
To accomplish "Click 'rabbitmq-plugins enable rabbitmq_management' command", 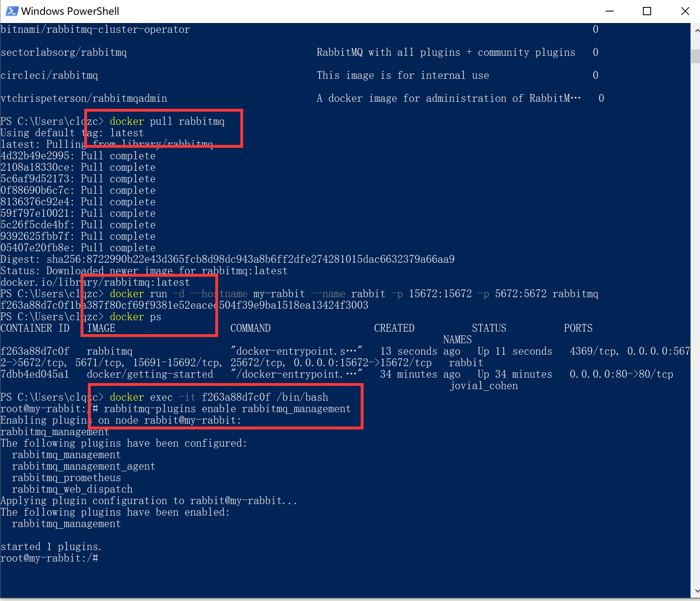I will pos(228,409).
